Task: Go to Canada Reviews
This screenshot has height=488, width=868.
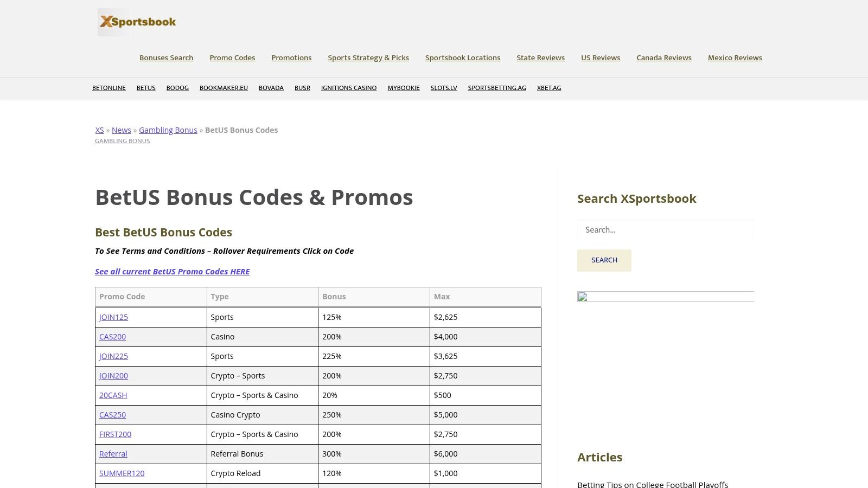Action: (x=664, y=57)
